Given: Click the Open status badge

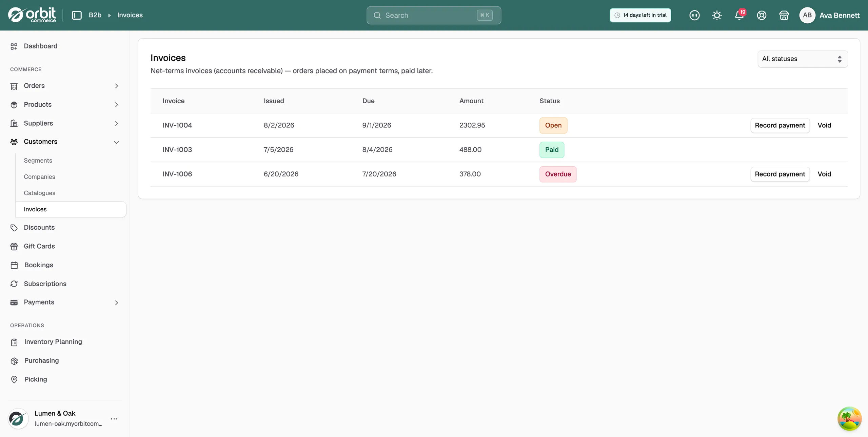Looking at the screenshot, I should (x=553, y=125).
